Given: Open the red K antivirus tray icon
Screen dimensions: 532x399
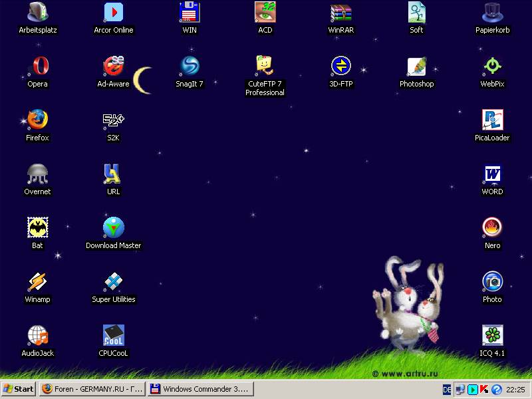Looking at the screenshot, I should 484,390.
